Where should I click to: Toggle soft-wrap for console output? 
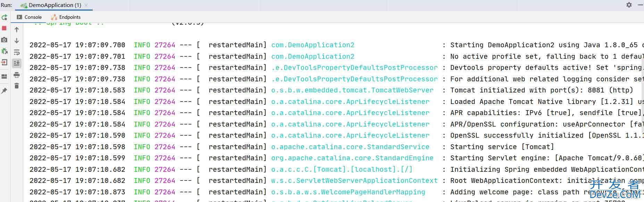16,52
